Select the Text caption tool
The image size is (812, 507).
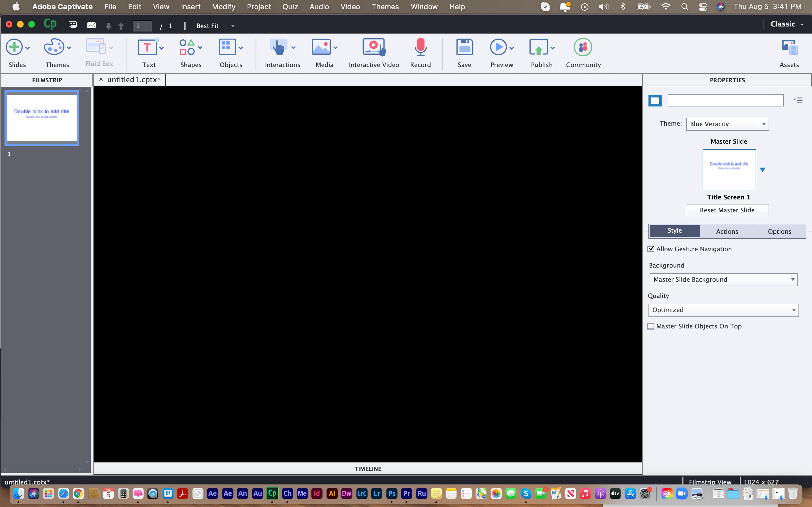[x=147, y=47]
